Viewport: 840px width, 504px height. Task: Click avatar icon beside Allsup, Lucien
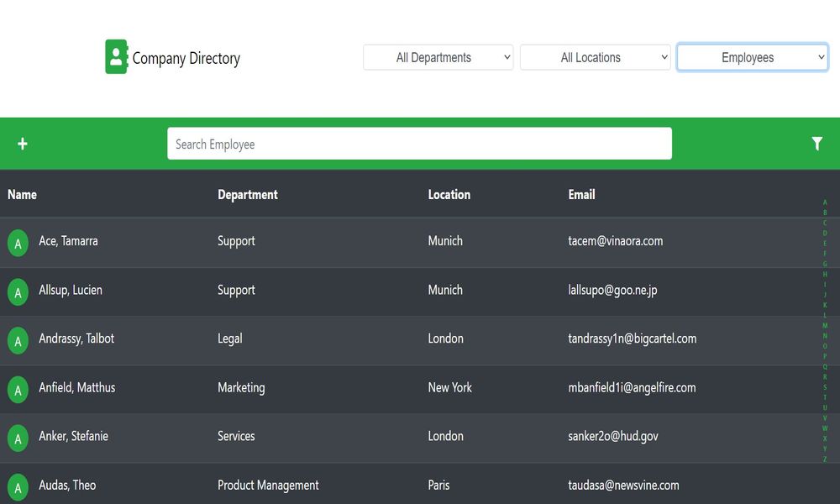18,292
